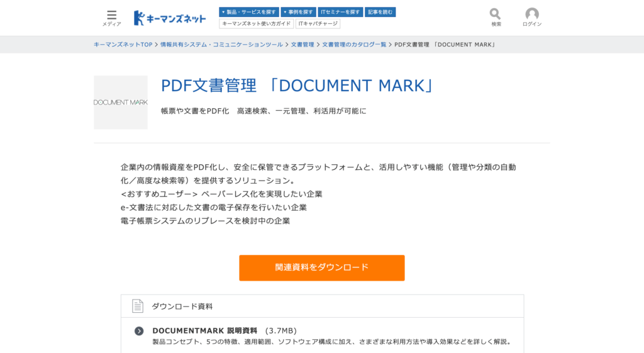Click the document icon beside ダウンロード資料
Viewport: 644px width, 353px height.
(138, 306)
